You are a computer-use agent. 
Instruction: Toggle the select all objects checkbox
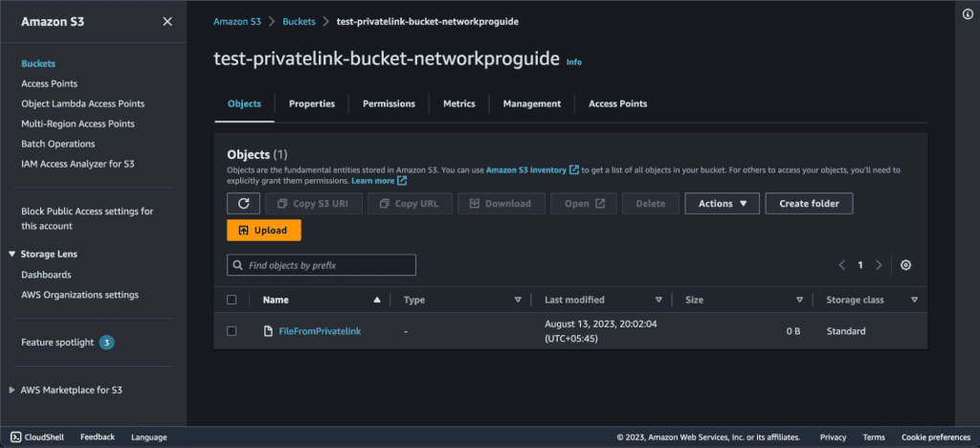(232, 300)
